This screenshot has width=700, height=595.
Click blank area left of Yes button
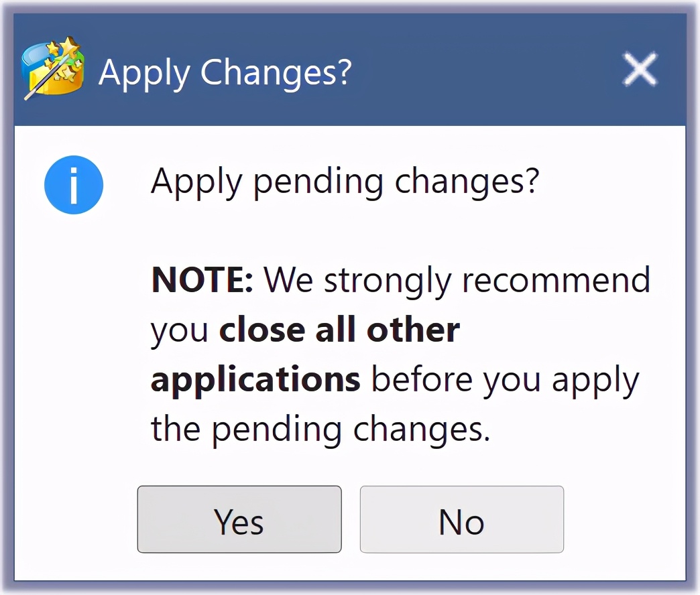click(x=75, y=520)
